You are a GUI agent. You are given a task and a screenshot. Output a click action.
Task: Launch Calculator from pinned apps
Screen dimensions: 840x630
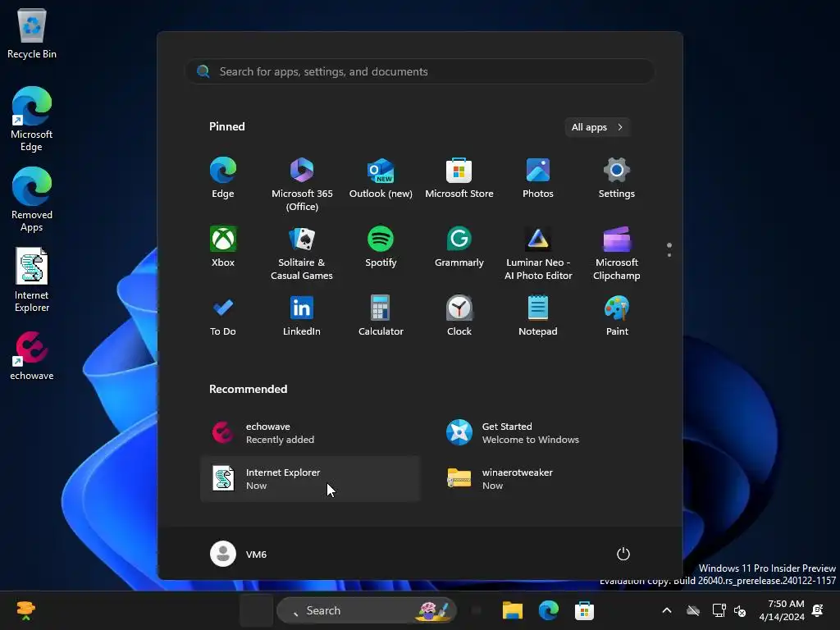(x=381, y=316)
